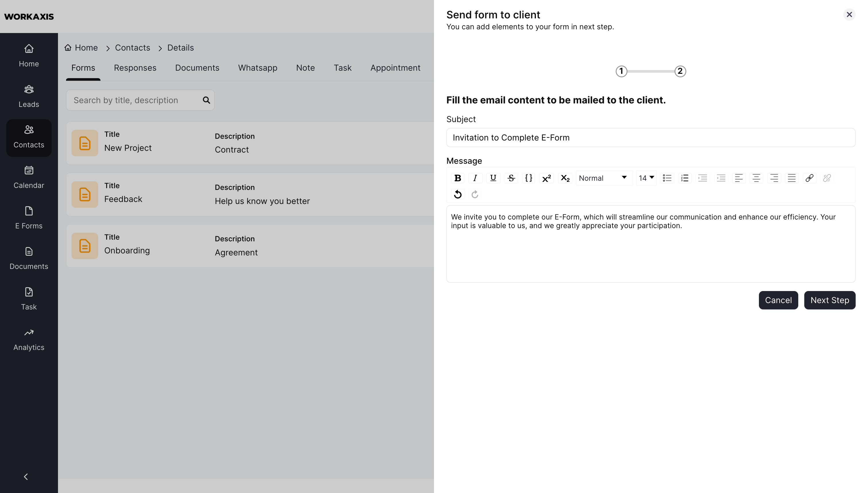Viewport: 868px width, 493px height.
Task: Toggle subscript formatting
Action: pos(565,178)
